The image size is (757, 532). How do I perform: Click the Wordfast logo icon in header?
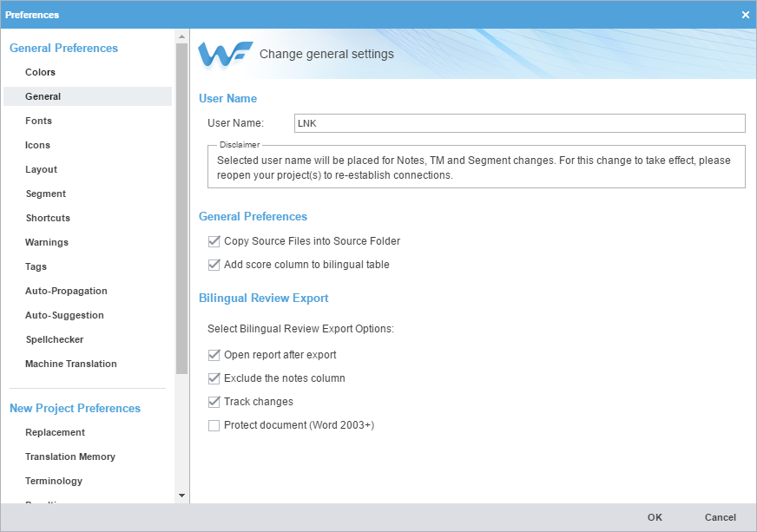[225, 54]
